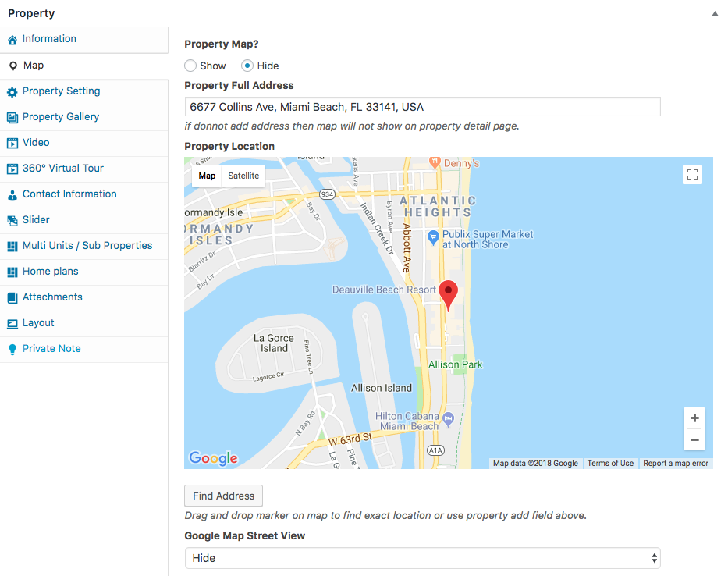Image resolution: width=728 pixels, height=576 pixels.
Task: Open the Attachments tab
Action: [x=84, y=297]
